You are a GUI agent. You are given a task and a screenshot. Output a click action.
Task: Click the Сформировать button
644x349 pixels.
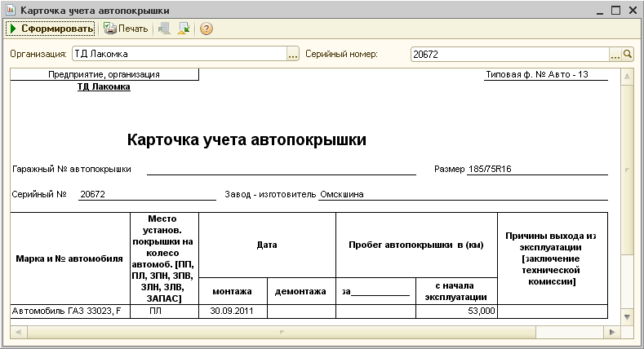[x=49, y=29]
